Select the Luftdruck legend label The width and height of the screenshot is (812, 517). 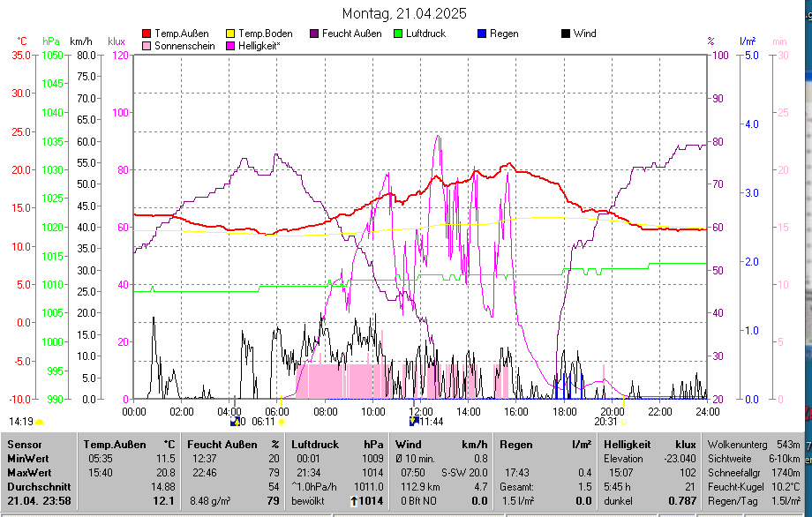(425, 34)
